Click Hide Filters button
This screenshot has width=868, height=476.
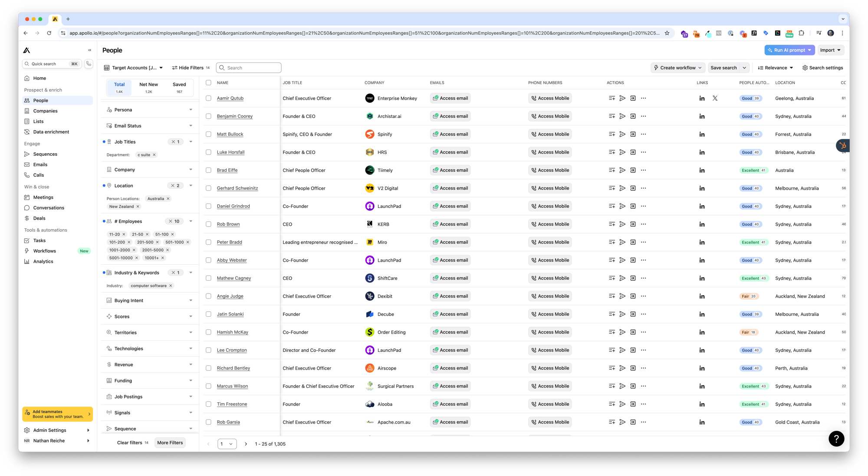[x=191, y=68]
